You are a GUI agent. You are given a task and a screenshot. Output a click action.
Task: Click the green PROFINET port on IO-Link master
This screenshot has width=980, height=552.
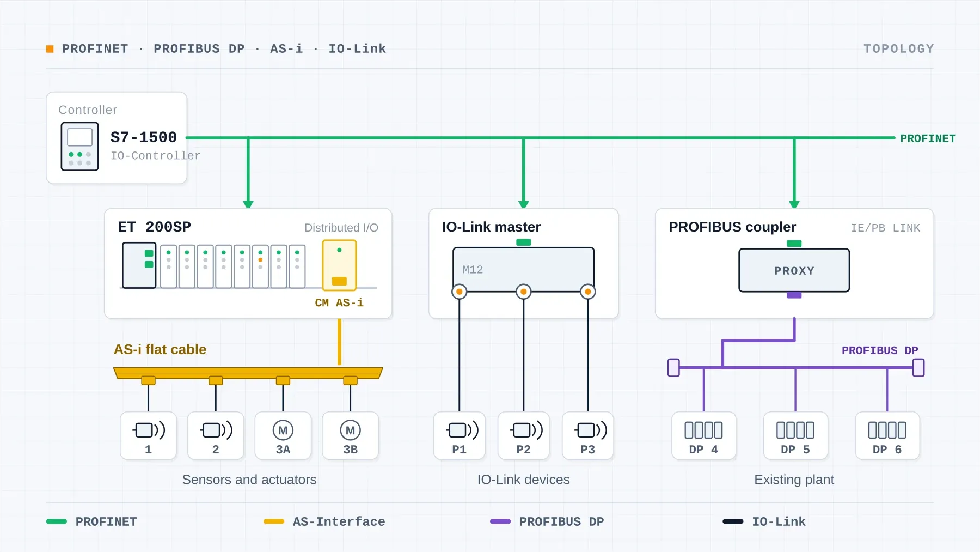[x=523, y=242]
